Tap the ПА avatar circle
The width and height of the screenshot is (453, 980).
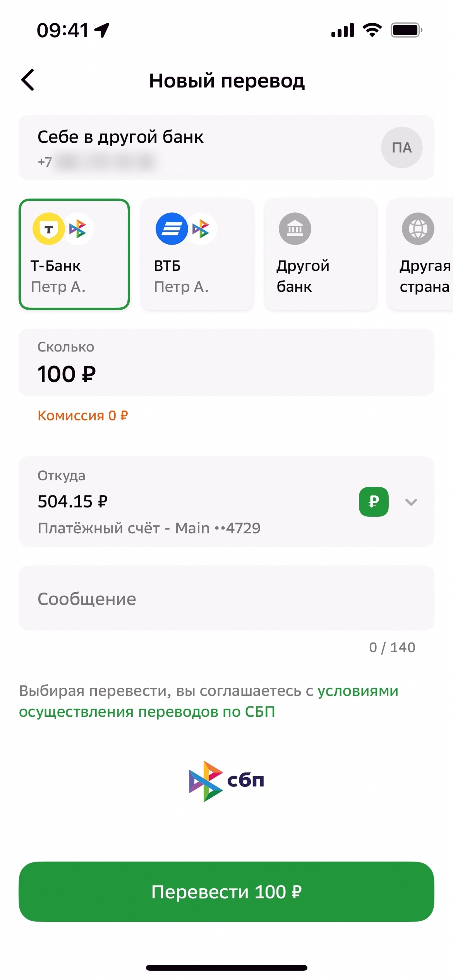point(402,147)
